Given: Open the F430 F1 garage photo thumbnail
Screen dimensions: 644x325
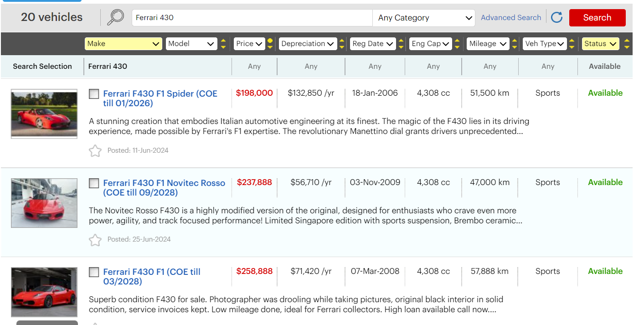Looking at the screenshot, I should pos(44,292).
